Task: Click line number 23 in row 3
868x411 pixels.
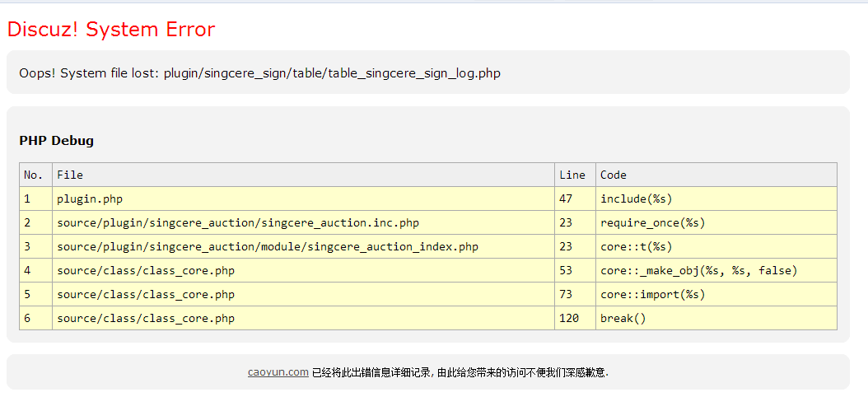Action: 575,246
